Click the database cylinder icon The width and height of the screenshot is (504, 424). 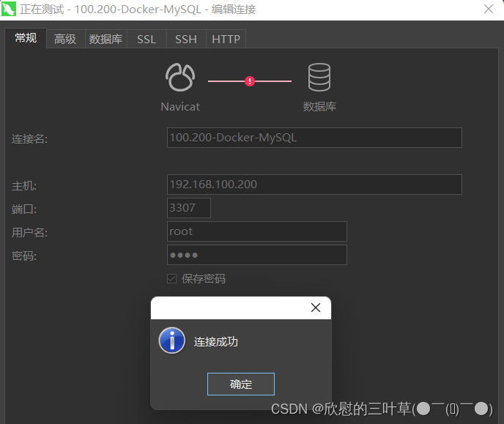(x=319, y=77)
